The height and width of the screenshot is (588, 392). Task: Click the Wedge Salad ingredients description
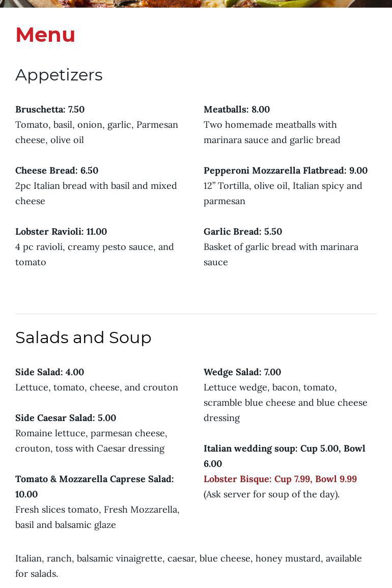pos(285,403)
